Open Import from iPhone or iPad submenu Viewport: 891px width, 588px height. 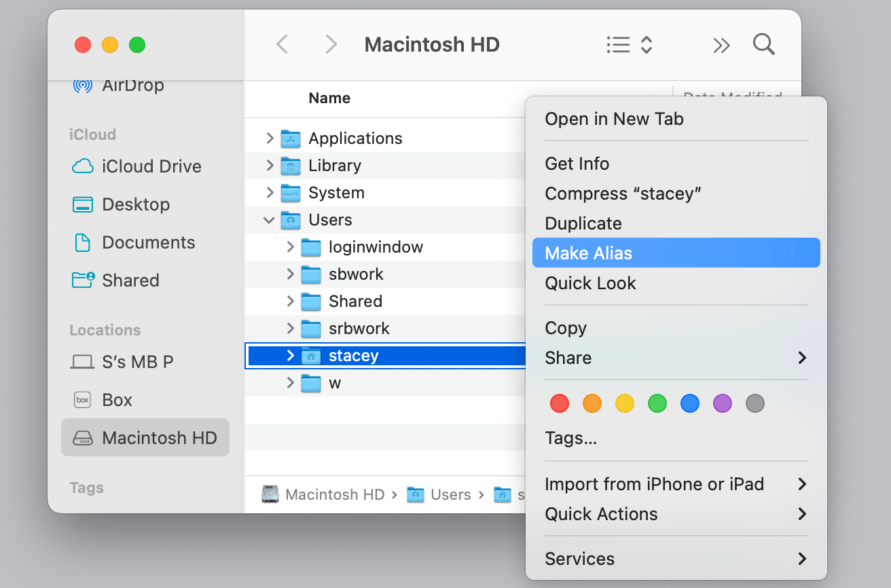(676, 484)
